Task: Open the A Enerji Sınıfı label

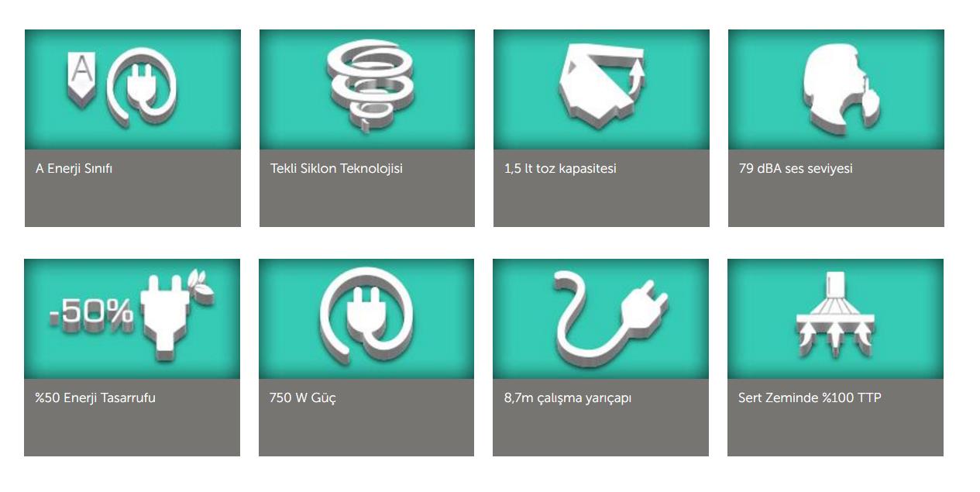Action: point(74,168)
